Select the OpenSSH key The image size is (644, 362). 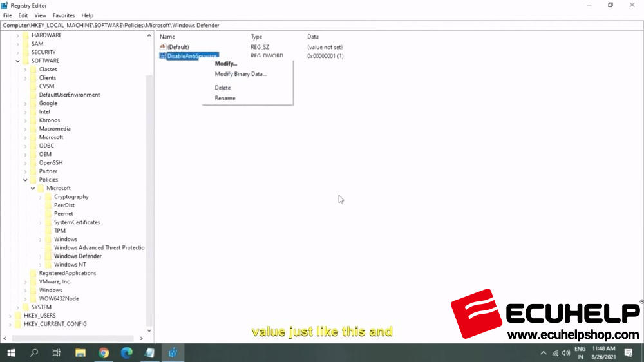pos(50,163)
